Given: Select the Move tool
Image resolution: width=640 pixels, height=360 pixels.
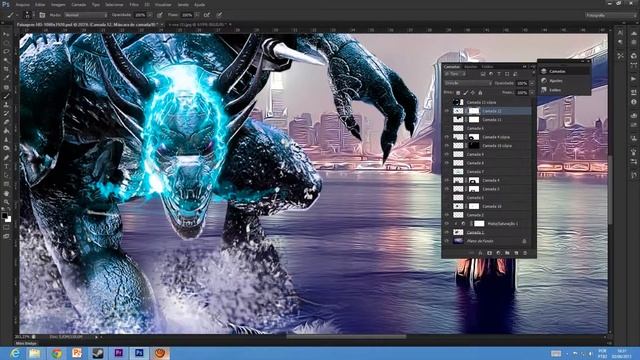Looking at the screenshot, I should (x=6, y=34).
